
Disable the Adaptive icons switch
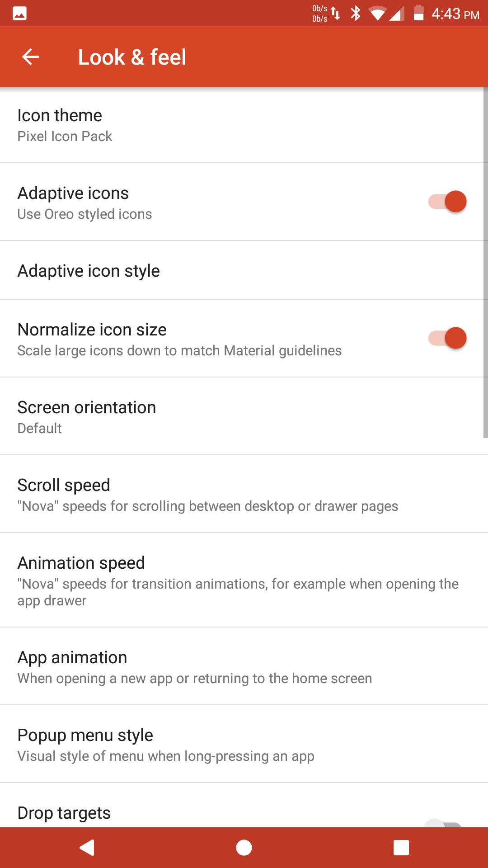click(447, 202)
